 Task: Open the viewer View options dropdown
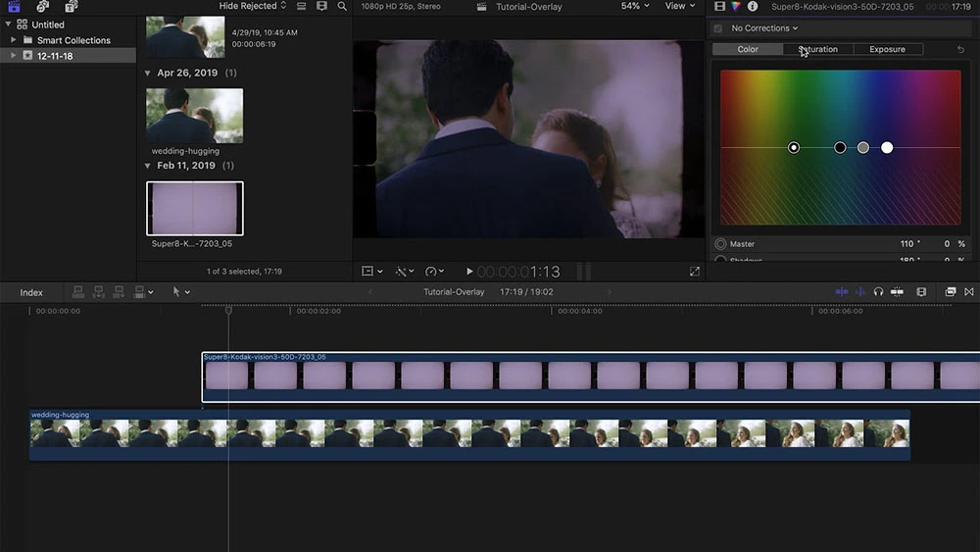[680, 6]
